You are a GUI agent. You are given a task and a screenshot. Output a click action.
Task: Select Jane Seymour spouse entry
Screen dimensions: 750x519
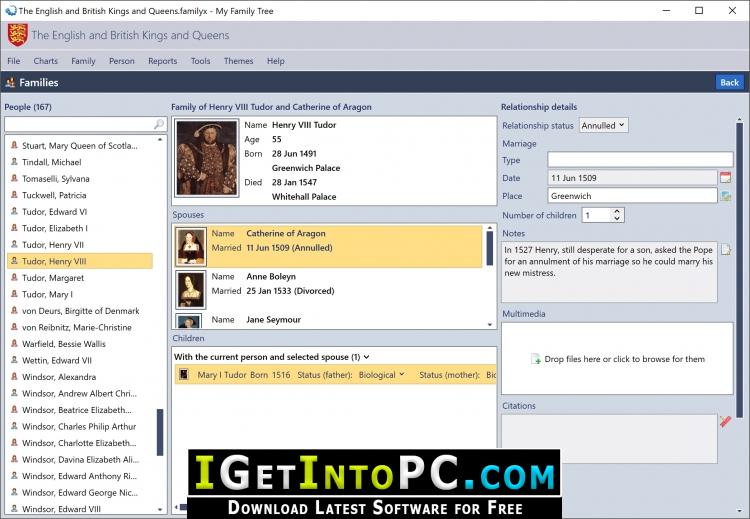pos(330,320)
